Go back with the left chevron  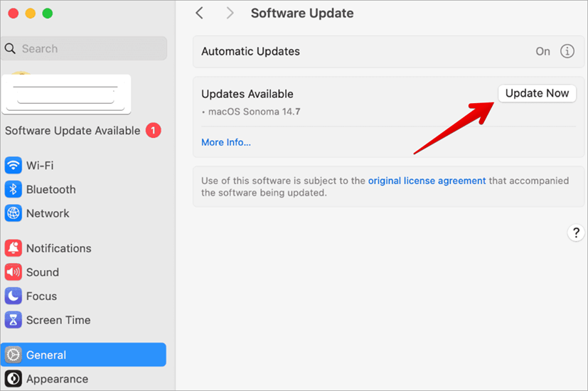pyautogui.click(x=200, y=13)
